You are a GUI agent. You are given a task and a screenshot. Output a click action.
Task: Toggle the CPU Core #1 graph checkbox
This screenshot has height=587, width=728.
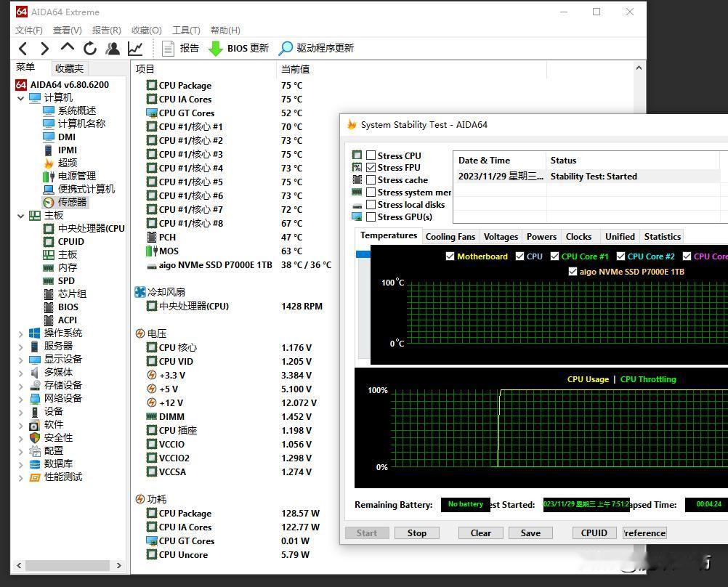pyautogui.click(x=554, y=256)
